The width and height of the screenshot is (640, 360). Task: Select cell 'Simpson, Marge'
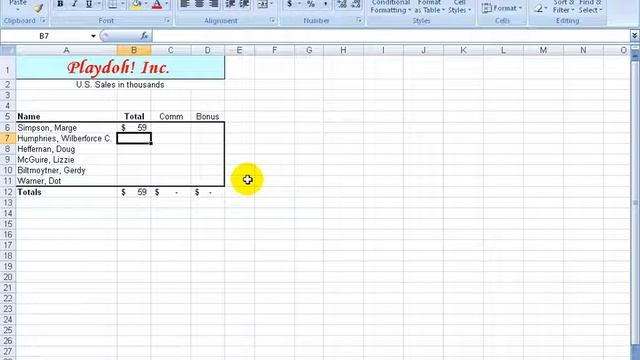[x=67, y=128]
